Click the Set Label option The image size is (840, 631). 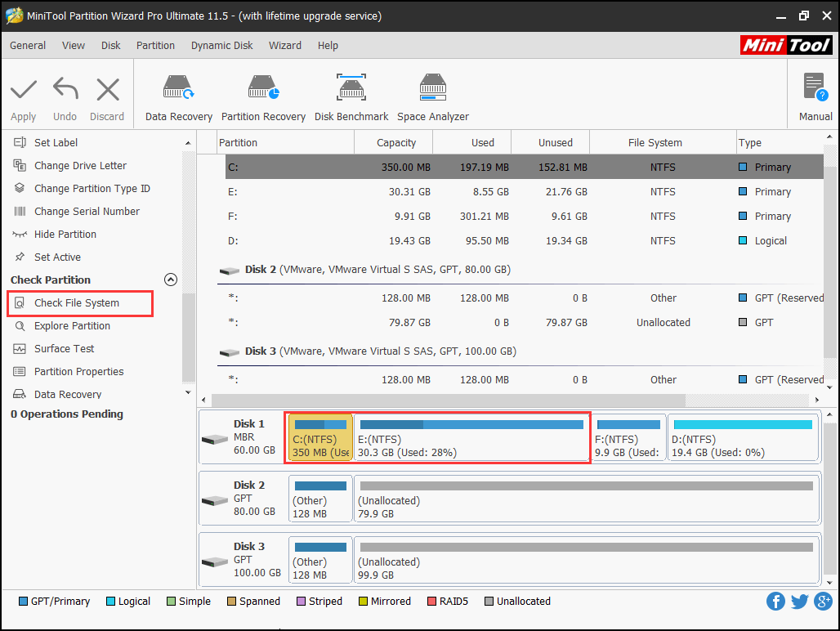click(56, 142)
